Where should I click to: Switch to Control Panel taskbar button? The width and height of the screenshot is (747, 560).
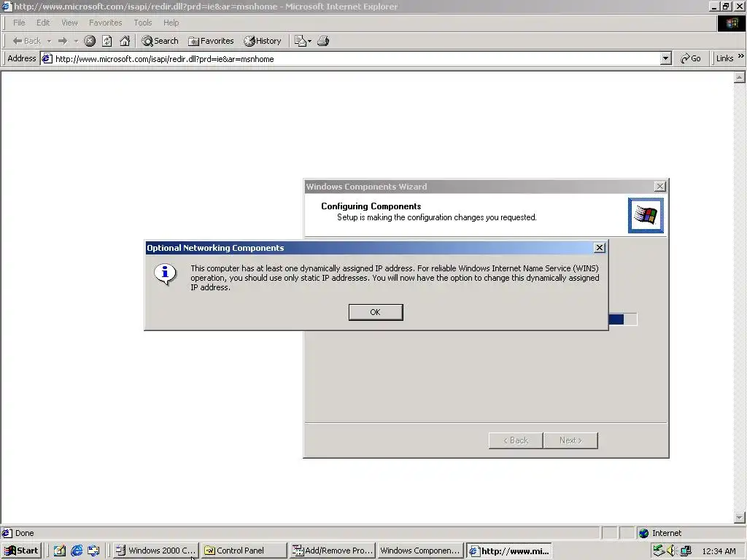244,551
